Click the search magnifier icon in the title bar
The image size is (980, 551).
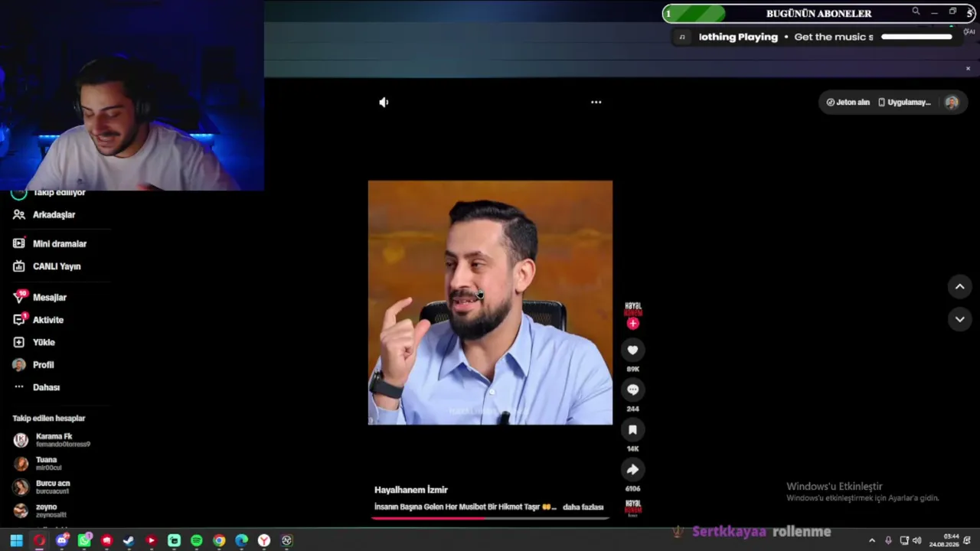[916, 11]
